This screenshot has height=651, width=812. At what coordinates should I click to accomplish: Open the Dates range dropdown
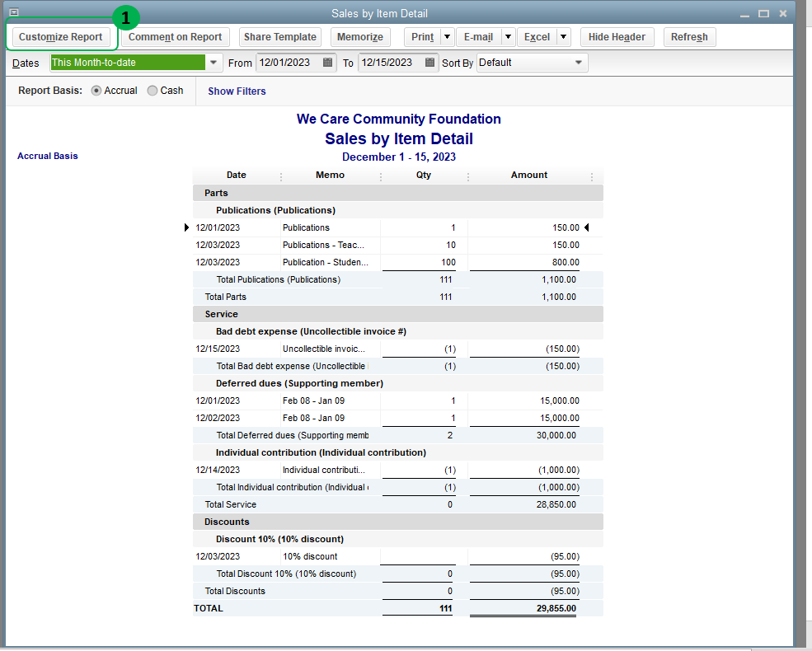[214, 63]
